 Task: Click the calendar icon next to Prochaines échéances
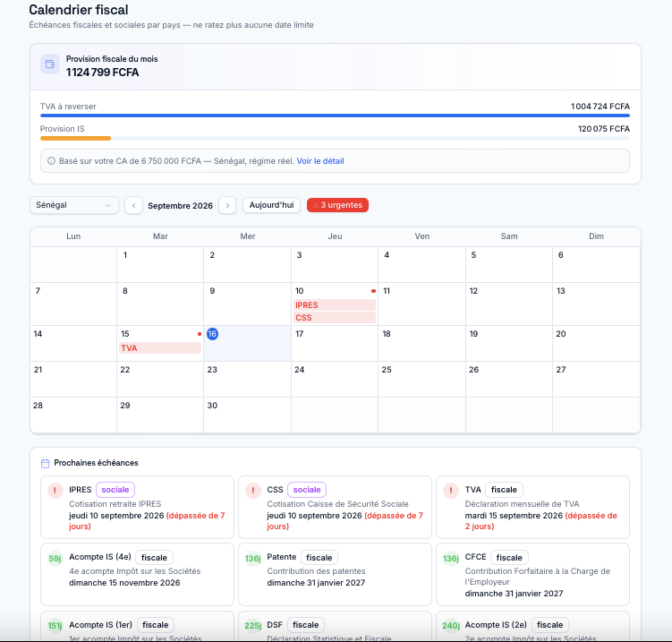pyautogui.click(x=45, y=463)
